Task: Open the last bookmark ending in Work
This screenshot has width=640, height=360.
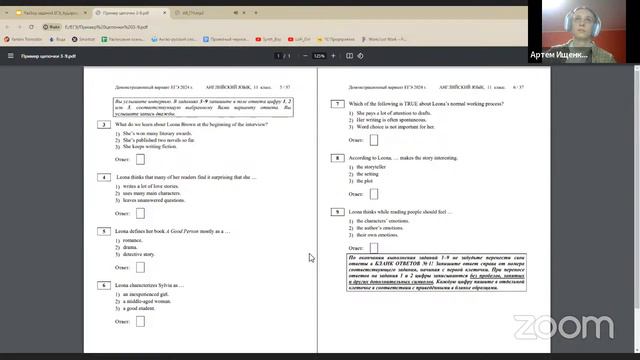Action: point(384,39)
